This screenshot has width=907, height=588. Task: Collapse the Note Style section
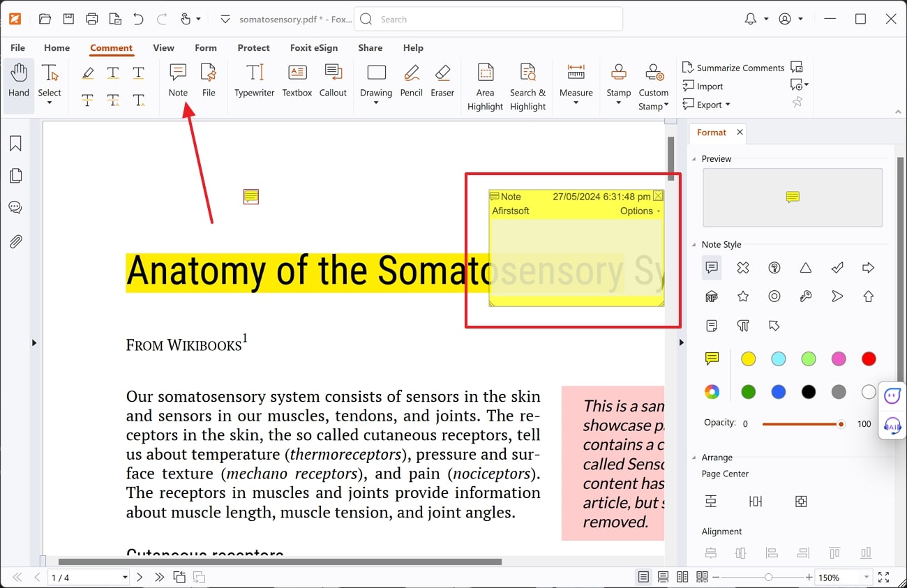[694, 245]
